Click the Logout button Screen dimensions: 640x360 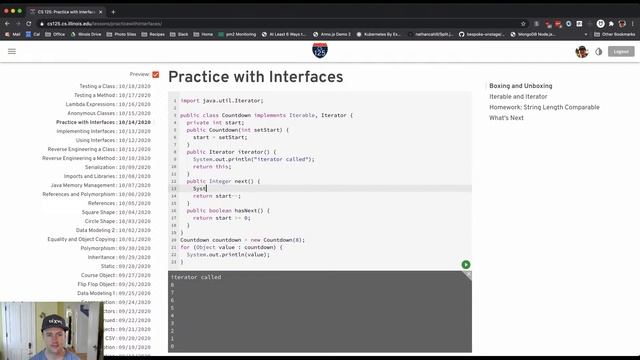[621, 51]
